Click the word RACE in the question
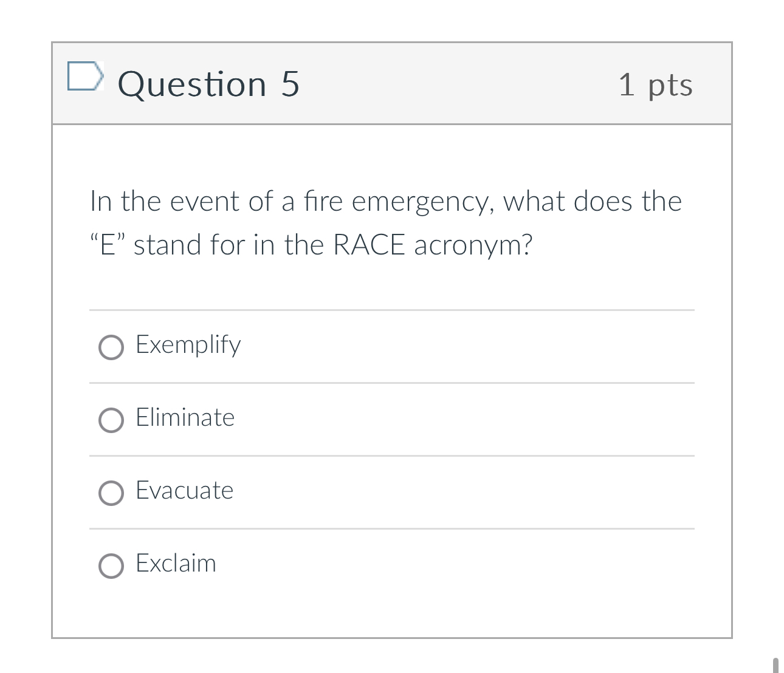The image size is (784, 673). [369, 245]
